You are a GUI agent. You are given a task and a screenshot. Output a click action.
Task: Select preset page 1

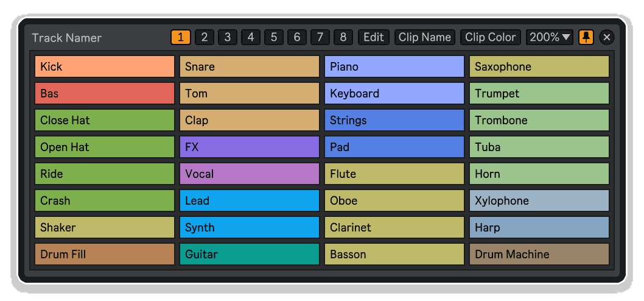click(x=181, y=37)
